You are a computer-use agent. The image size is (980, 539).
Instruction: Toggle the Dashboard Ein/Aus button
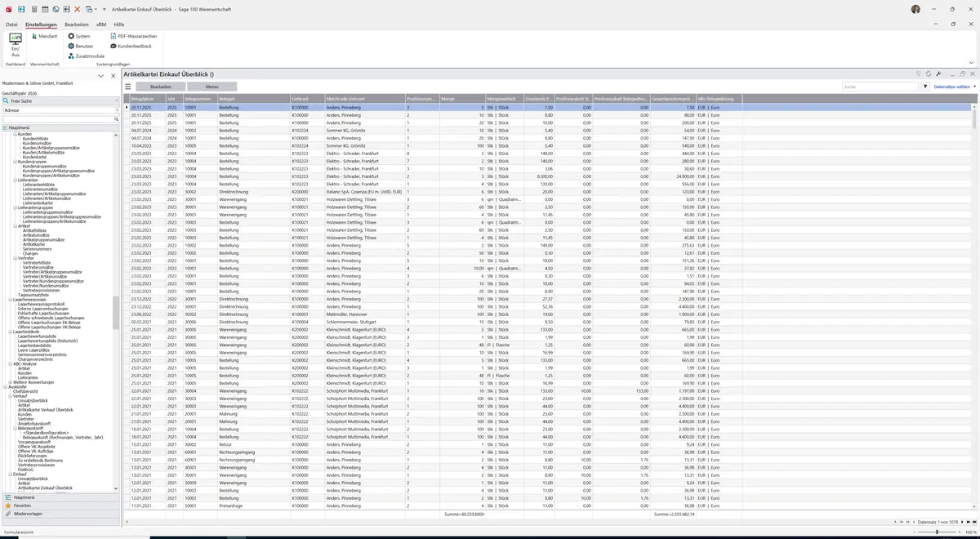(16, 46)
